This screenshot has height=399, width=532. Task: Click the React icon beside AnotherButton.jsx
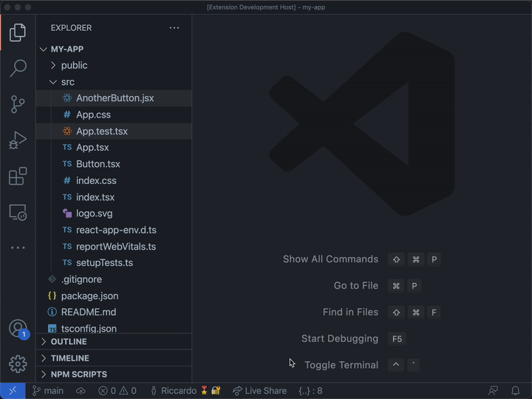[67, 98]
